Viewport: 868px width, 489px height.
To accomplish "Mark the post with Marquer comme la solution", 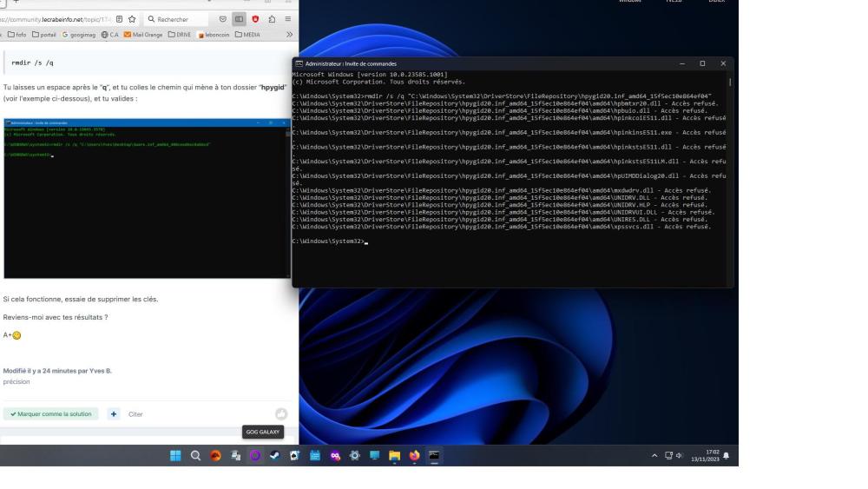I will click(x=51, y=414).
